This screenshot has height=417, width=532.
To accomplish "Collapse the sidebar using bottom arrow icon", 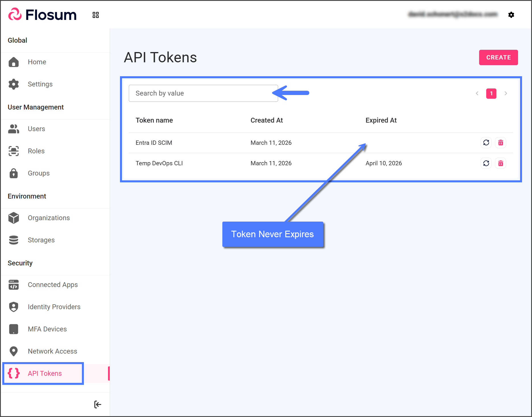I will pyautogui.click(x=98, y=404).
